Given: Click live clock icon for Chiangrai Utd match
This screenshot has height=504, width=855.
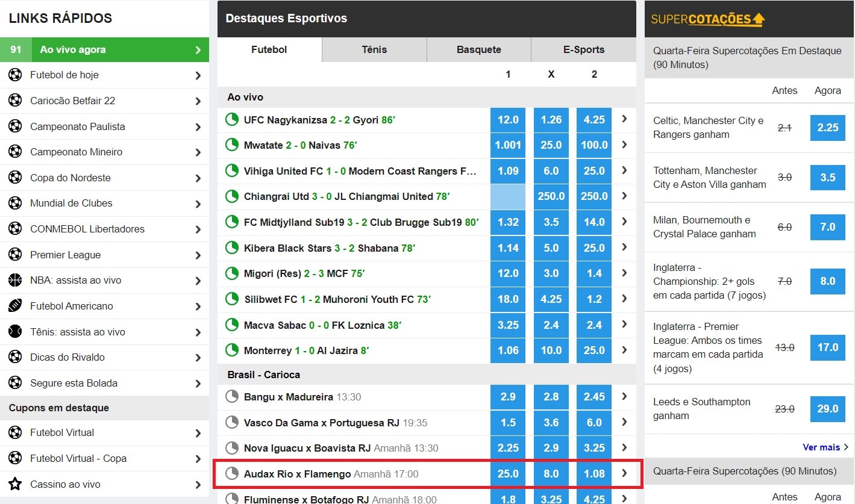Looking at the screenshot, I should (x=231, y=196).
